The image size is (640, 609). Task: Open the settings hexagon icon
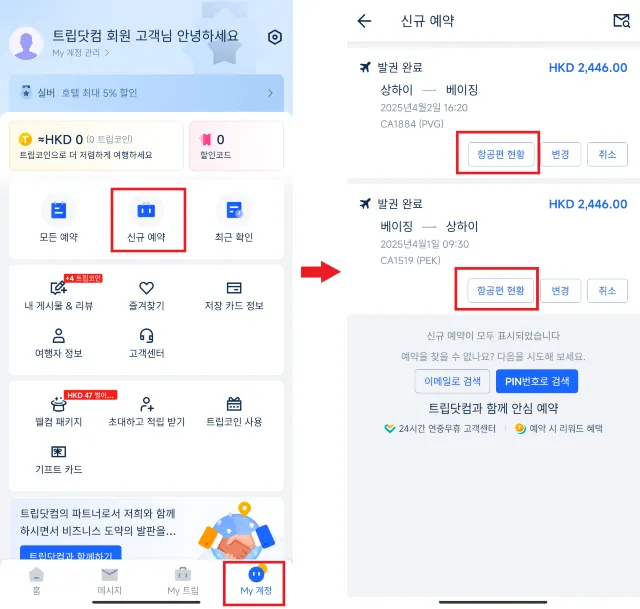(x=275, y=37)
